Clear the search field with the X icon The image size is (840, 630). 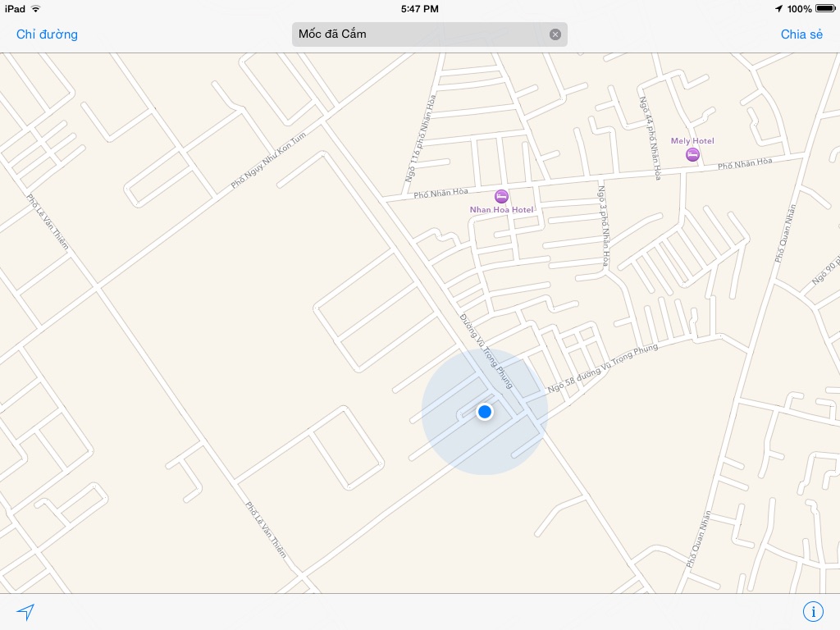pos(555,34)
